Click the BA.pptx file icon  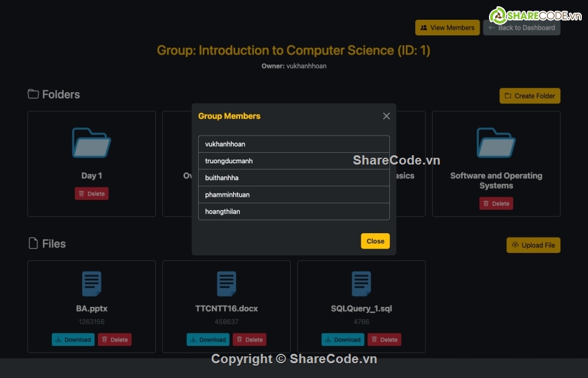92,284
